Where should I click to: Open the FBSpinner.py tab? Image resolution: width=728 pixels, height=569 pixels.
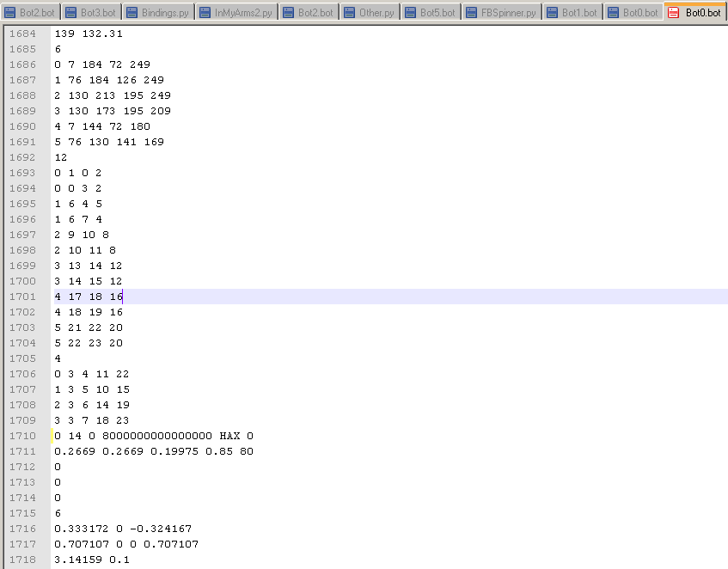pos(502,13)
